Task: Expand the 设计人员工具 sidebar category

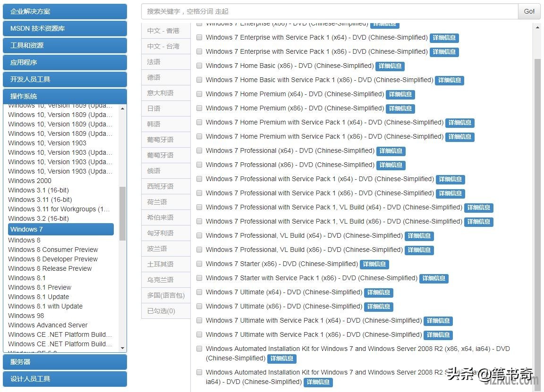Action: coord(65,379)
